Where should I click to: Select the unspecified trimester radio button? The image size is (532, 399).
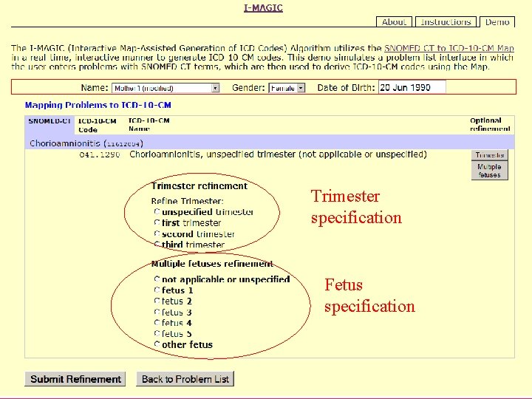coord(157,212)
